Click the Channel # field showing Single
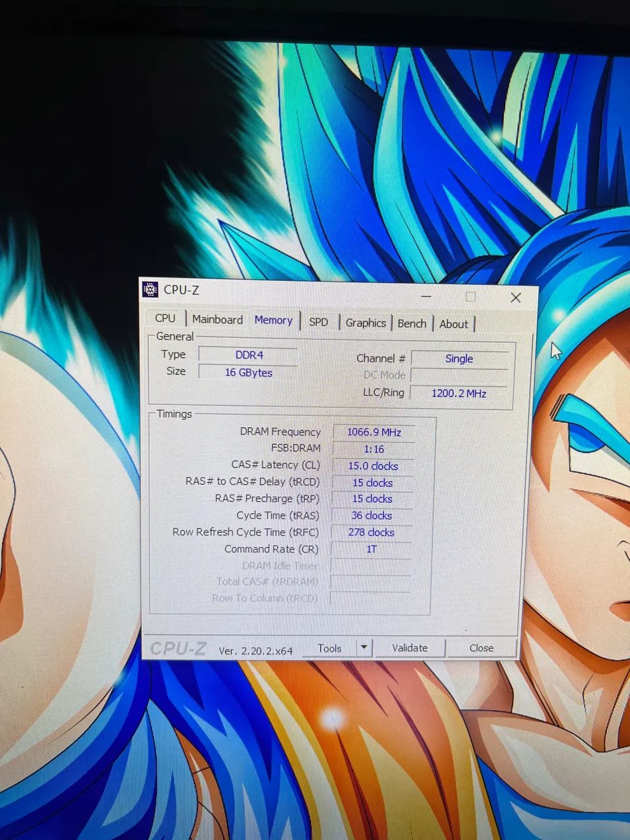Image resolution: width=630 pixels, height=840 pixels. pos(459,359)
